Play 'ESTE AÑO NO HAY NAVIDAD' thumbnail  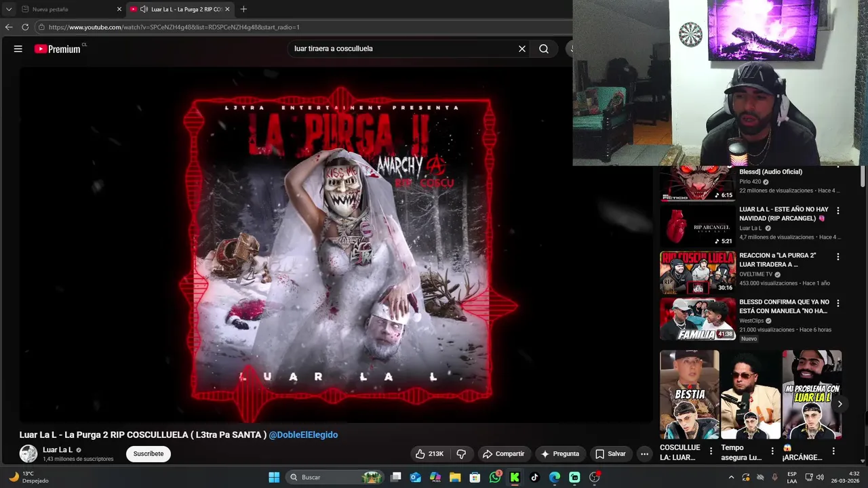tap(698, 226)
